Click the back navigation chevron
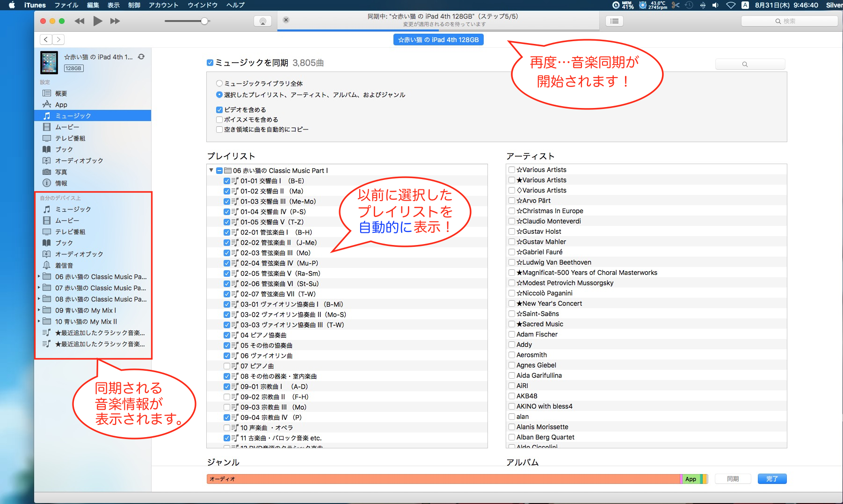843x504 pixels. [x=46, y=40]
